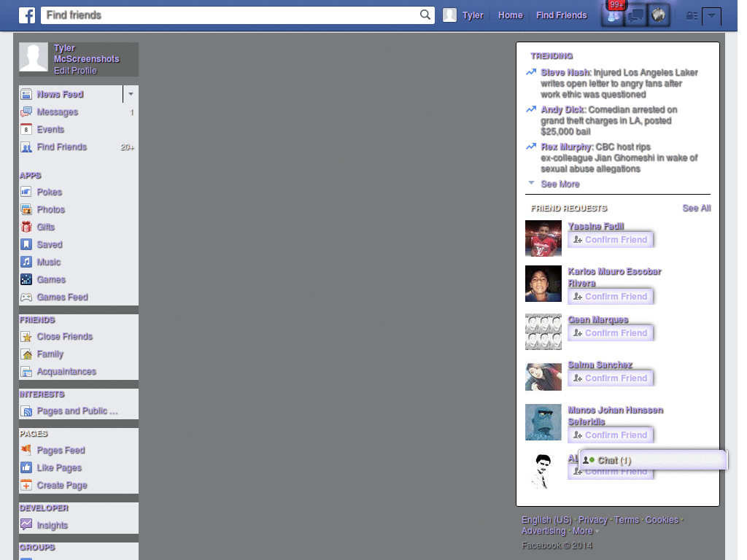The image size is (747, 560).
Task: Confirm Friend for Yassine Fadil
Action: (611, 239)
